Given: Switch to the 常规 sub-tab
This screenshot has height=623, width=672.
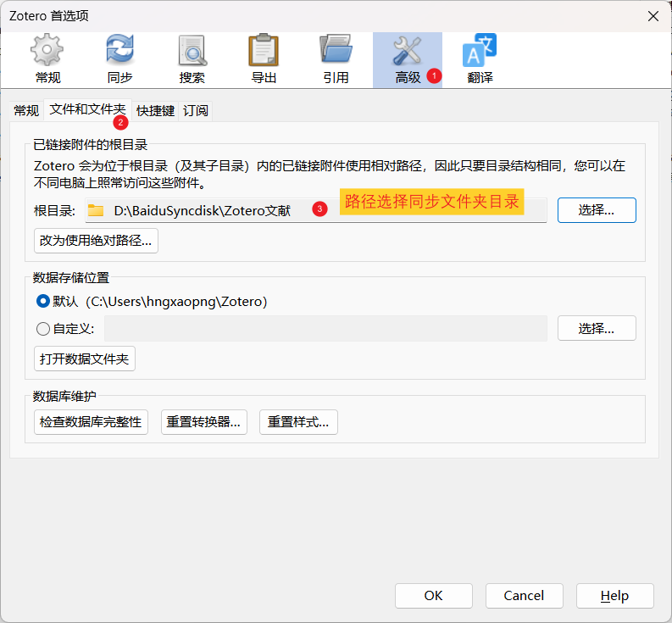Looking at the screenshot, I should click(x=26, y=111).
